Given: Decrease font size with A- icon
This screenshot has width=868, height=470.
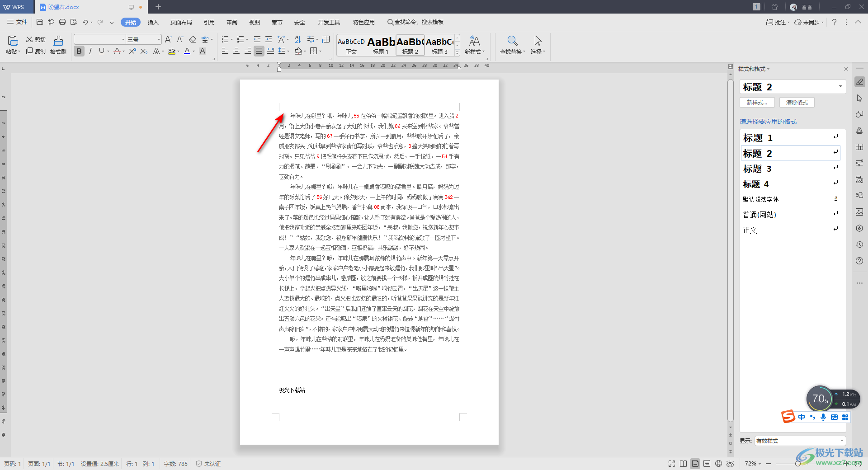Looking at the screenshot, I should 180,39.
